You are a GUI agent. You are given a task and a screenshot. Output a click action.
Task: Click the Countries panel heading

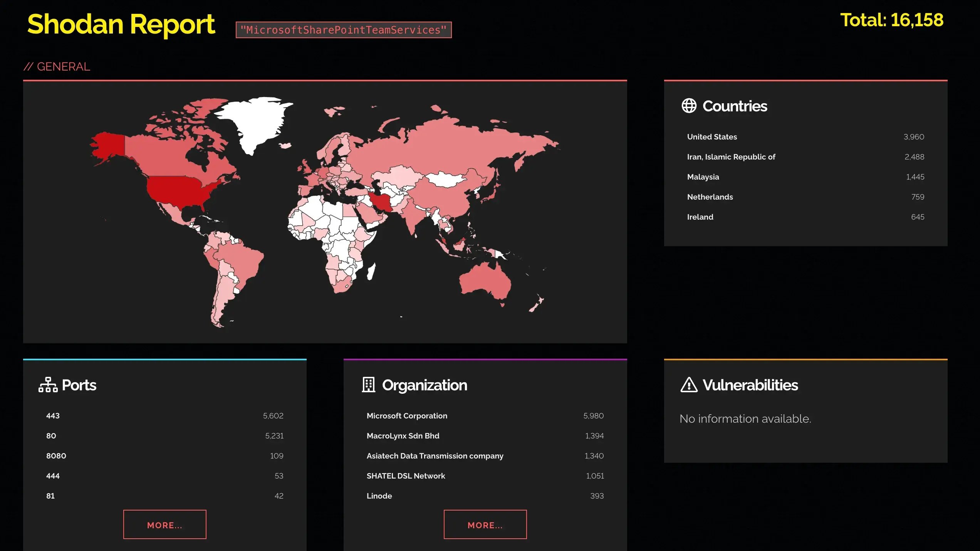pos(735,106)
